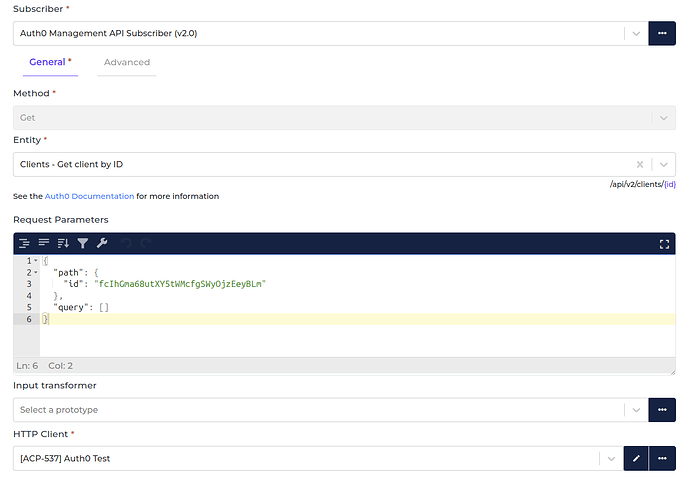
Task: Click the {id} path parameter link
Action: (x=670, y=184)
